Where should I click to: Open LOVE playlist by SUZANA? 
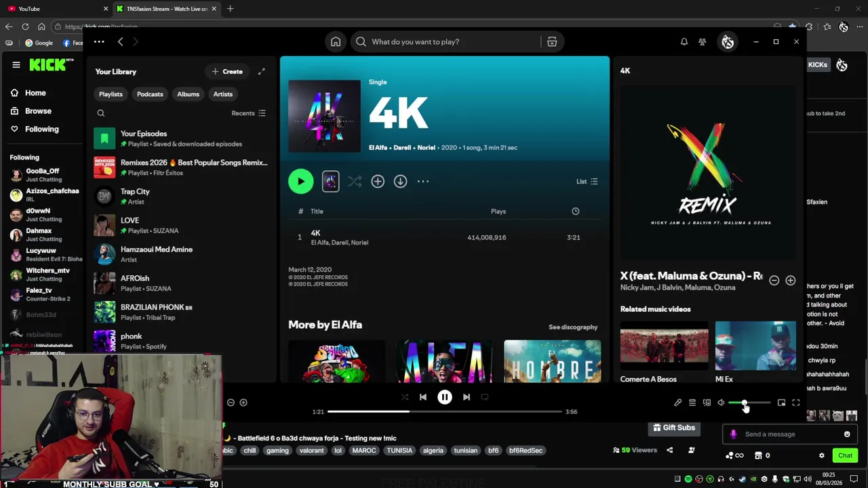tap(181, 225)
